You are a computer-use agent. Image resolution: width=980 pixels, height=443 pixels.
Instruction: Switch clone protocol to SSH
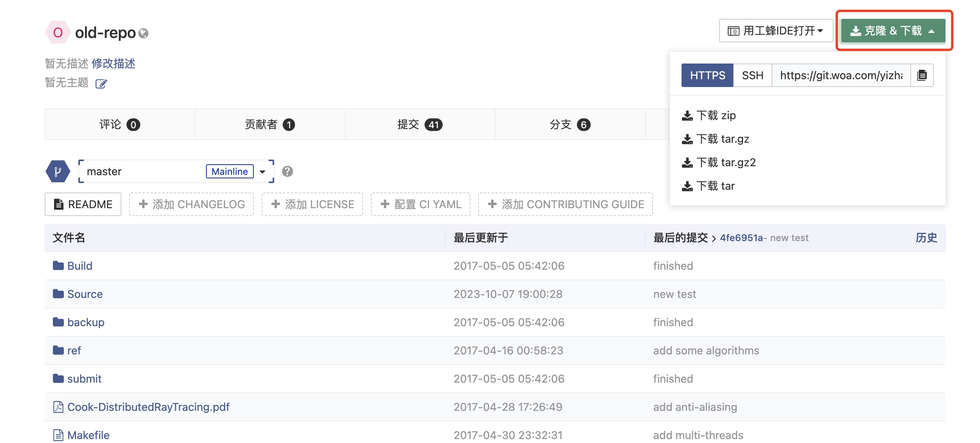tap(752, 75)
